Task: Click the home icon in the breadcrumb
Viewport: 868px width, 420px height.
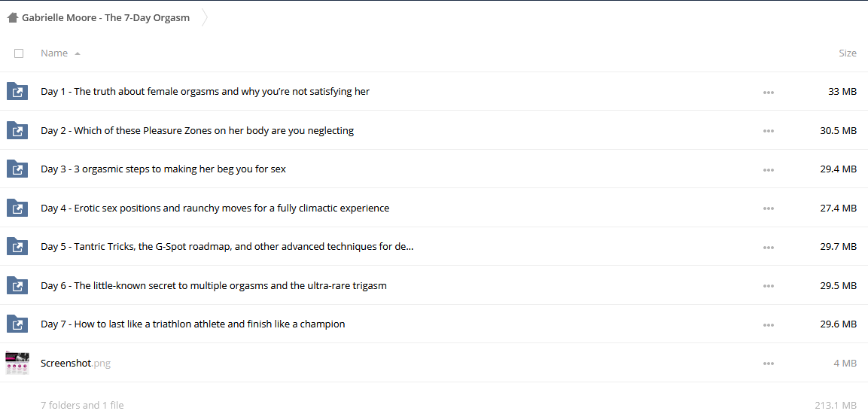Action: click(13, 18)
